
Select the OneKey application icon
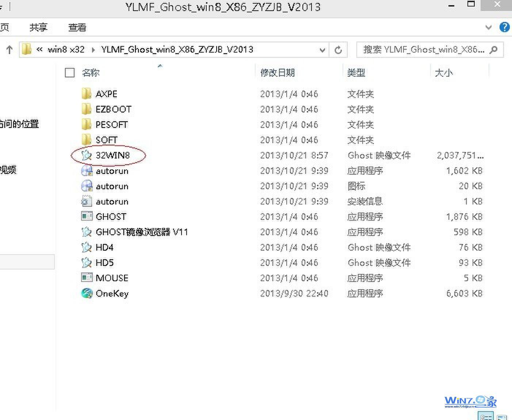click(x=87, y=293)
